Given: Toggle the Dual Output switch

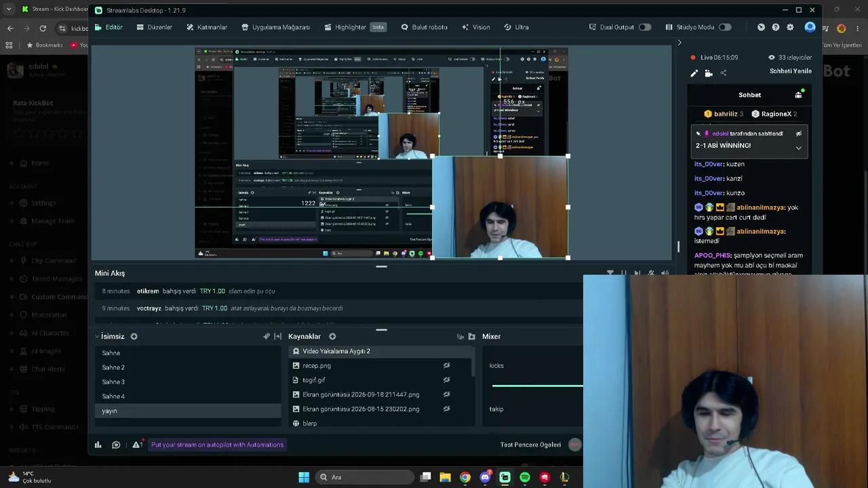Looking at the screenshot, I should pyautogui.click(x=645, y=27).
